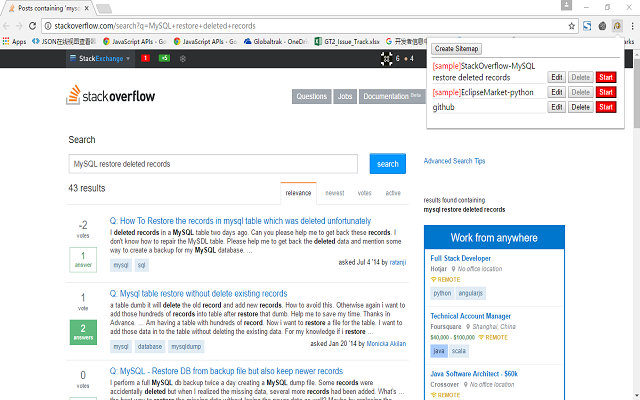
Task: Click the browser back arrow
Action: 6,26
